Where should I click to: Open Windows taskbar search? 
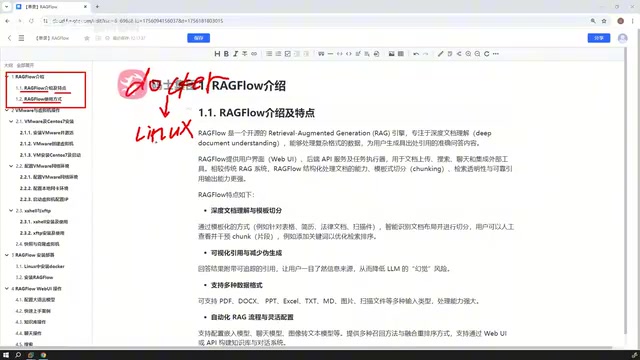18,355
